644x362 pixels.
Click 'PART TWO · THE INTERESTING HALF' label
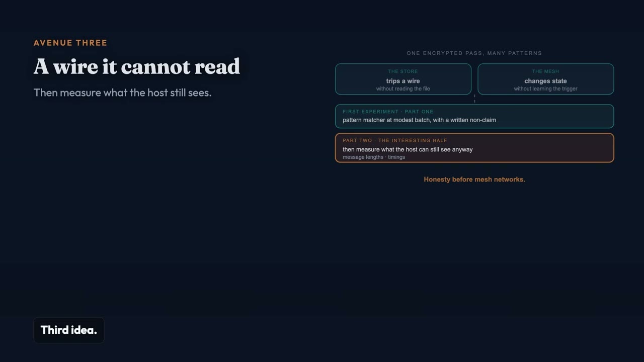pyautogui.click(x=395, y=141)
